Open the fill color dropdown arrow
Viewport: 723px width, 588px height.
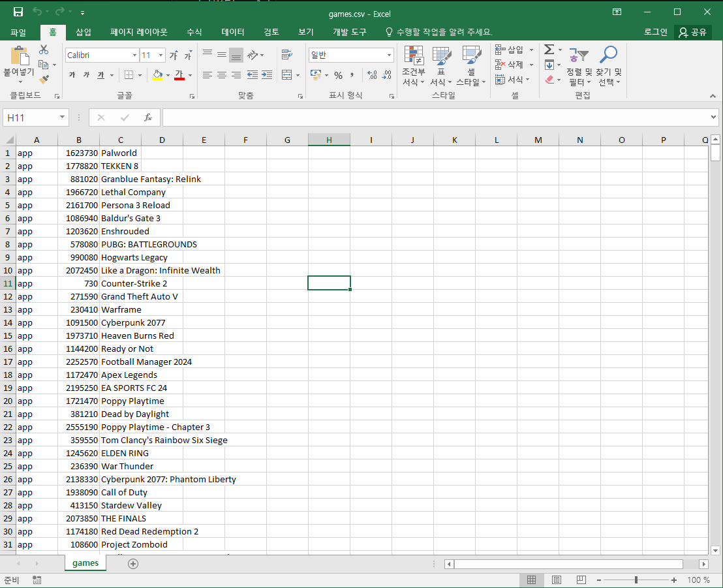click(168, 75)
